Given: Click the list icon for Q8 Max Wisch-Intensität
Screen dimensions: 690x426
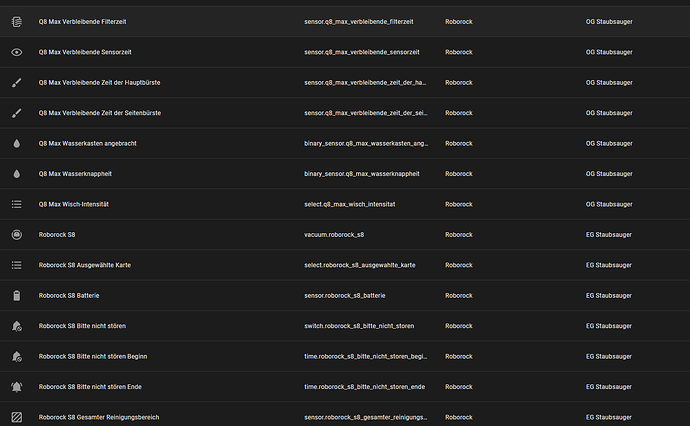Looking at the screenshot, I should 17,204.
